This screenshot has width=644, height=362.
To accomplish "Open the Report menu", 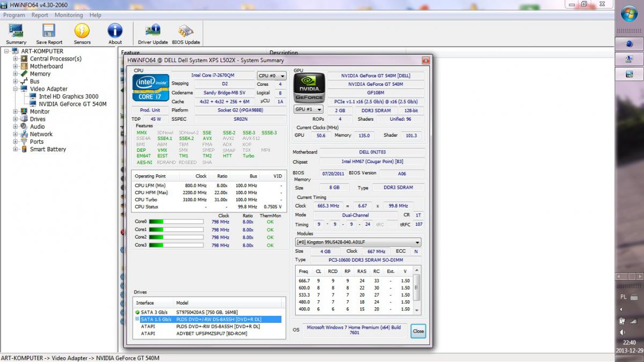I will click(40, 15).
